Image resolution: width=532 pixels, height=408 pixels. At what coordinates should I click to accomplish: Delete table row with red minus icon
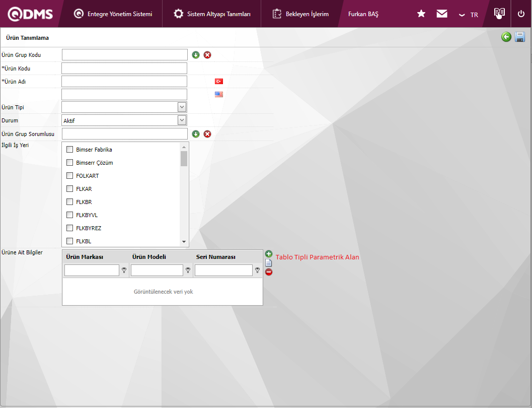(269, 272)
